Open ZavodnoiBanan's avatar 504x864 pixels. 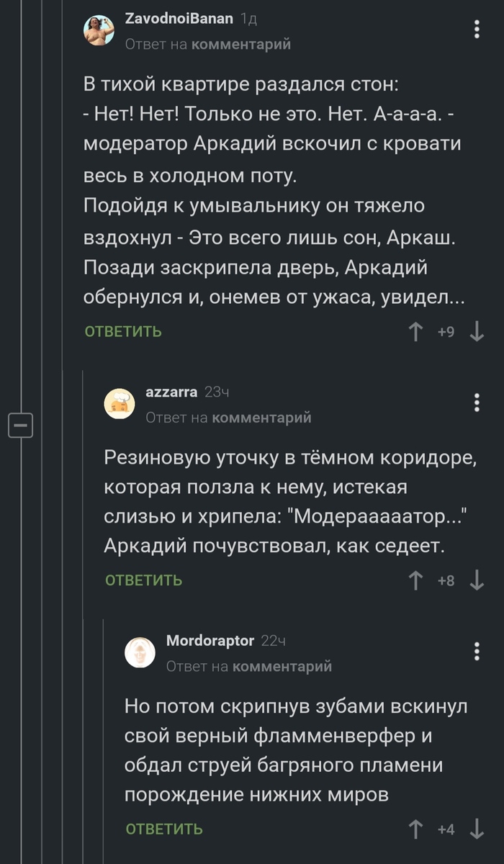click(x=99, y=31)
